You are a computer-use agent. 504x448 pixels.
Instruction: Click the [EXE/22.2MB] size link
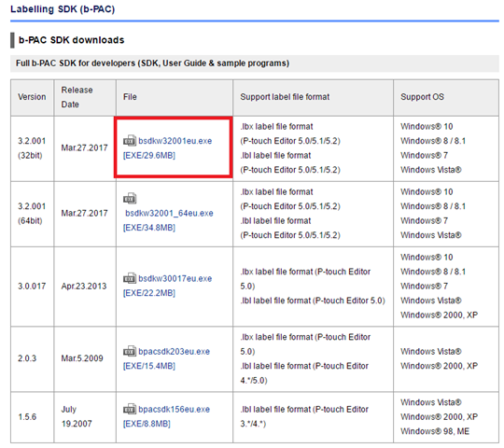[149, 293]
